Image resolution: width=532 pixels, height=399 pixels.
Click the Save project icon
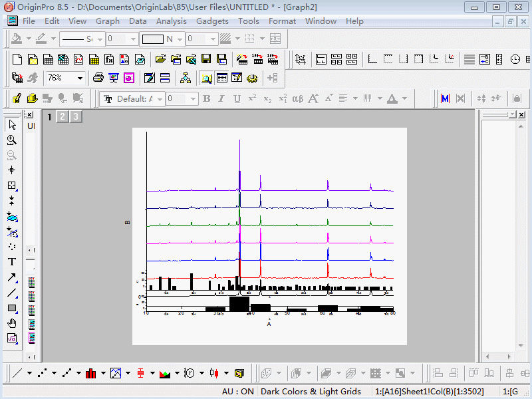click(206, 59)
